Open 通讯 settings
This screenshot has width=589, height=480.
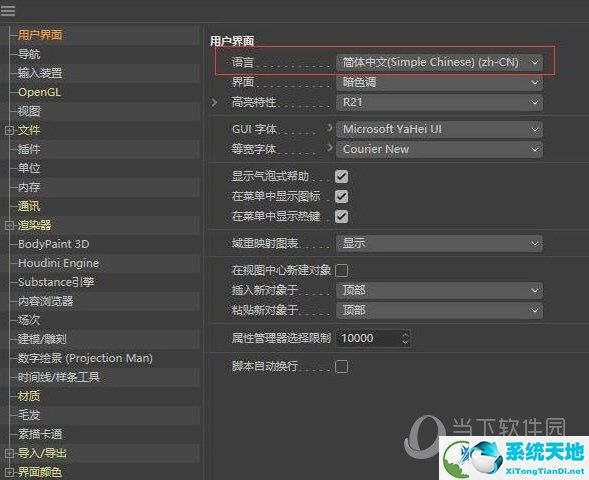pos(29,206)
